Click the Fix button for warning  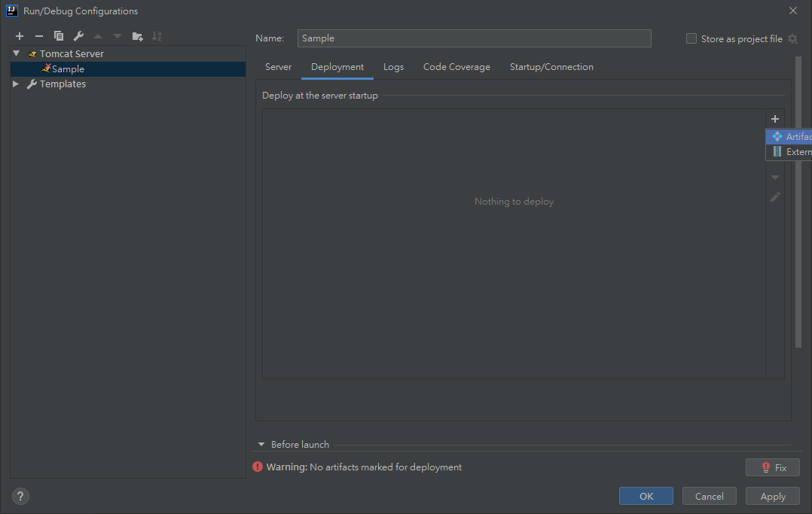pos(773,467)
